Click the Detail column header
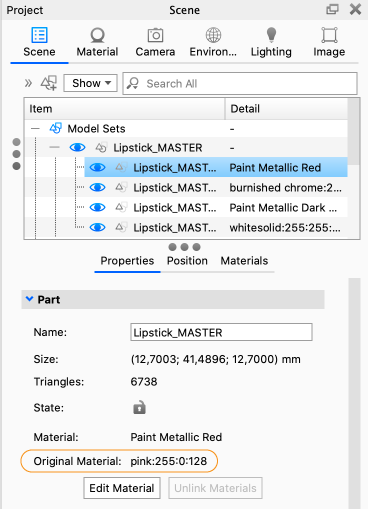368x509 pixels. (x=287, y=109)
